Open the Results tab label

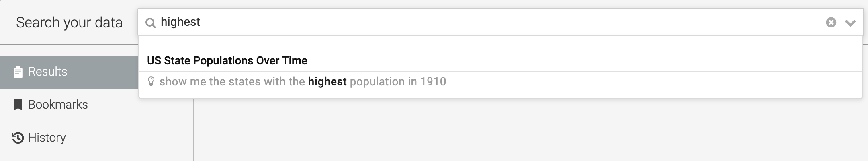click(47, 72)
